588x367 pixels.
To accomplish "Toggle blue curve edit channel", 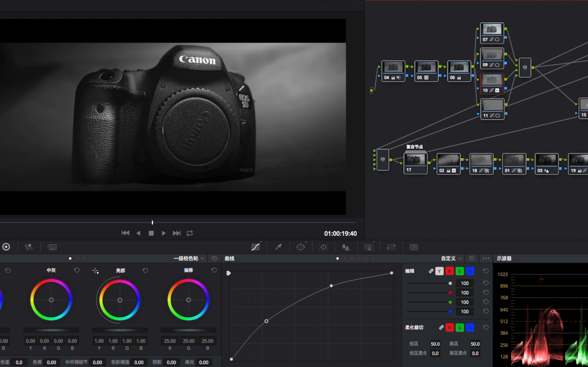I will [470, 271].
